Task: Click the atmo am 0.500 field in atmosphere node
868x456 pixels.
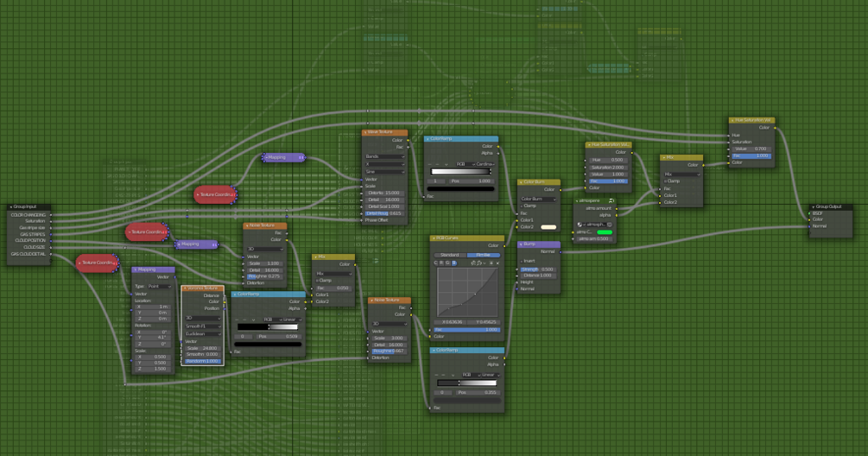Action: pyautogui.click(x=594, y=239)
